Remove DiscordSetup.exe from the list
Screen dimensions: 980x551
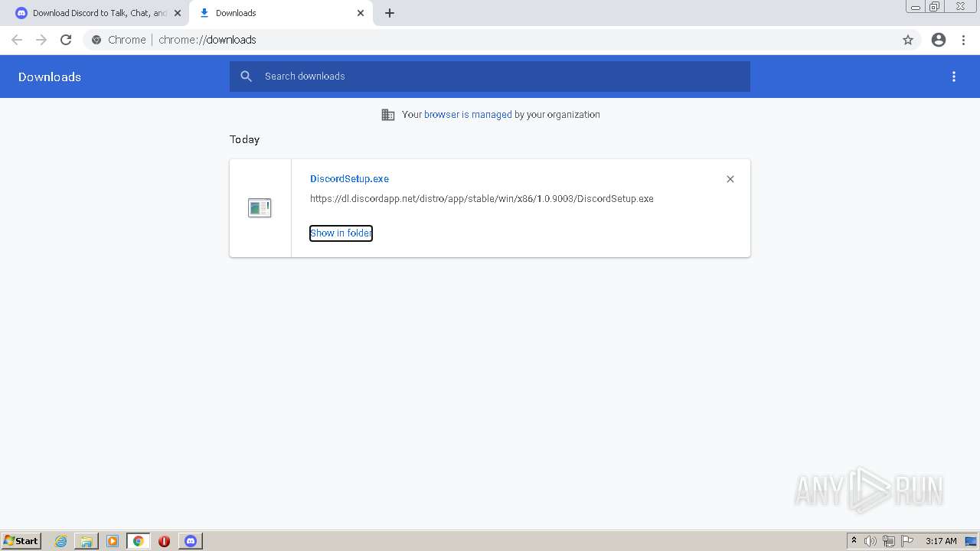[730, 179]
